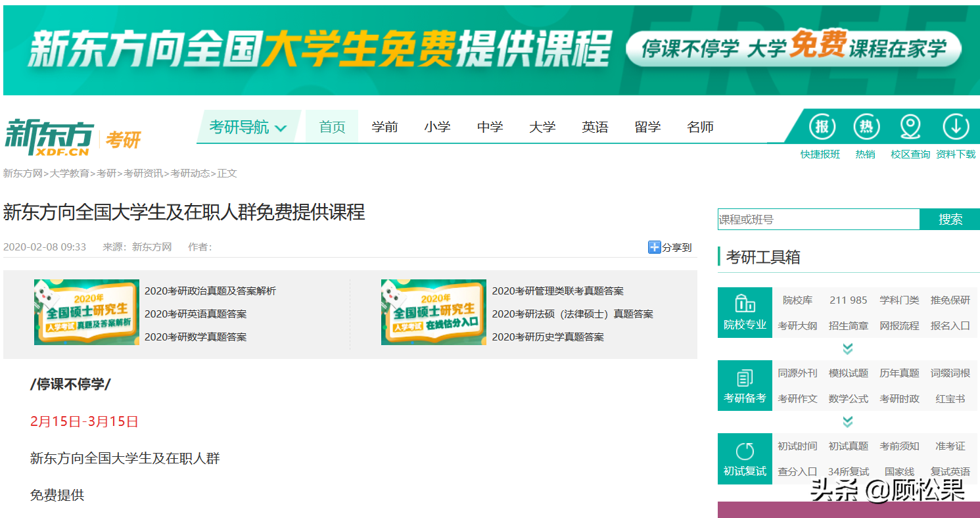Open the 历年真题 link
Image resolution: width=980 pixels, height=518 pixels.
coord(899,373)
